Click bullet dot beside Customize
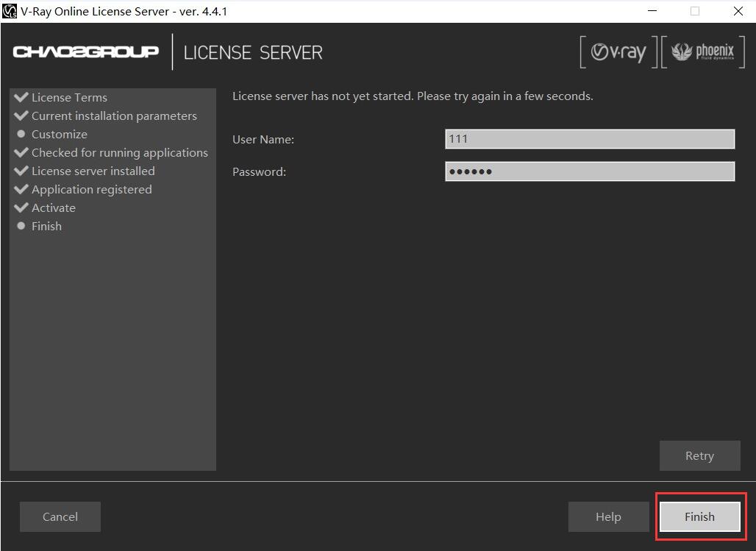Screen dimensions: 756x551 coord(21,134)
